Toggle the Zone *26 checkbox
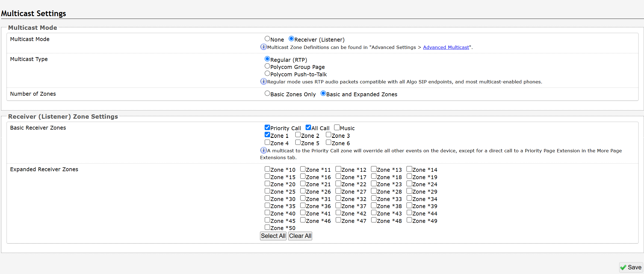The image size is (644, 274). pos(303,191)
